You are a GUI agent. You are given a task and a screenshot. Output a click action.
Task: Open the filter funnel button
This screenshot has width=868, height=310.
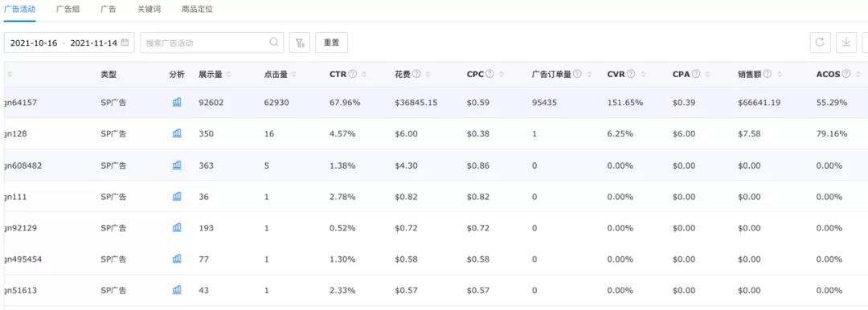(300, 43)
